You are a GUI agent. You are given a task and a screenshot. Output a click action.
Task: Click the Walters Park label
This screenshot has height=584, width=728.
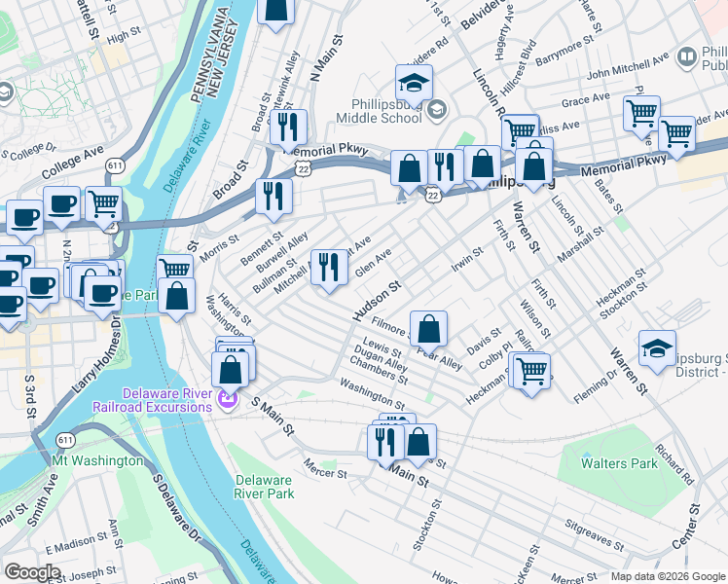(619, 463)
